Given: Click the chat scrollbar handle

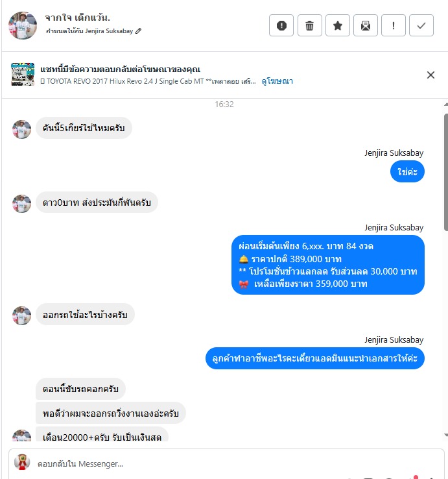Looking at the screenshot, I should pos(446,172).
